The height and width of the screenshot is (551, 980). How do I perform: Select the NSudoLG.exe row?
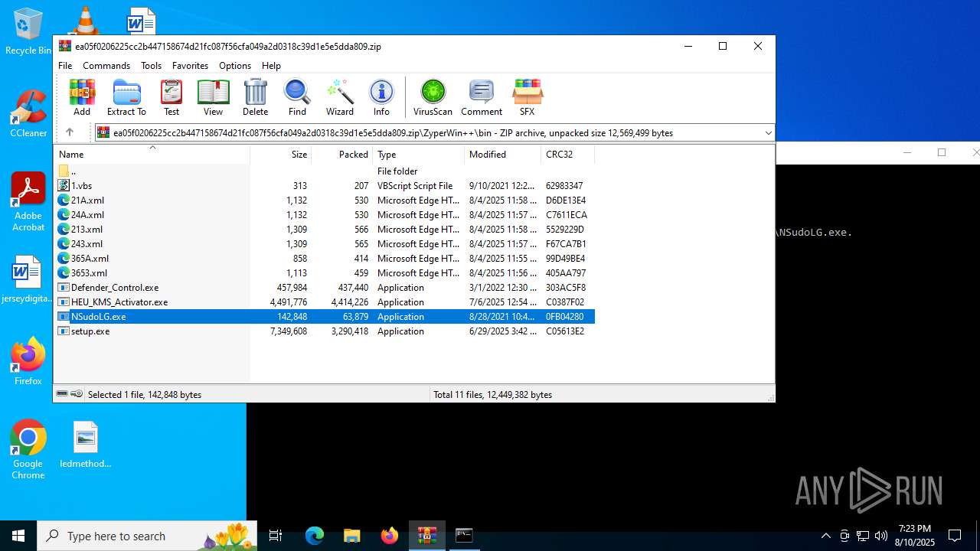[324, 317]
